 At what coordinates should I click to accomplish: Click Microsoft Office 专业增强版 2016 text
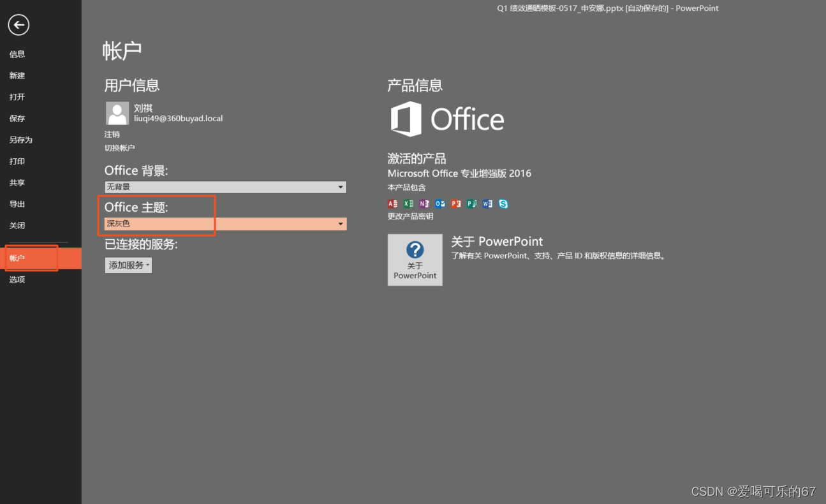pyautogui.click(x=459, y=174)
